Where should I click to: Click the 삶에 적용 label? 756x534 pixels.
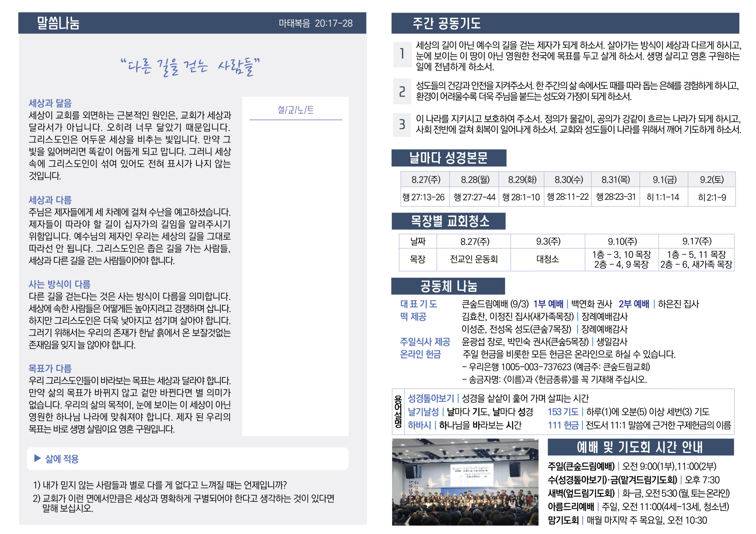click(62, 459)
